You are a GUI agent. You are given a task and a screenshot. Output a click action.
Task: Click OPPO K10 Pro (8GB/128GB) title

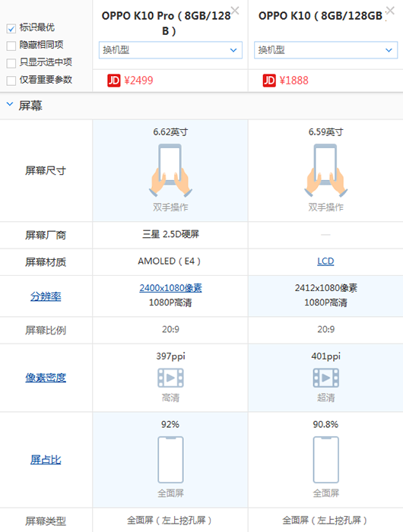coord(168,24)
